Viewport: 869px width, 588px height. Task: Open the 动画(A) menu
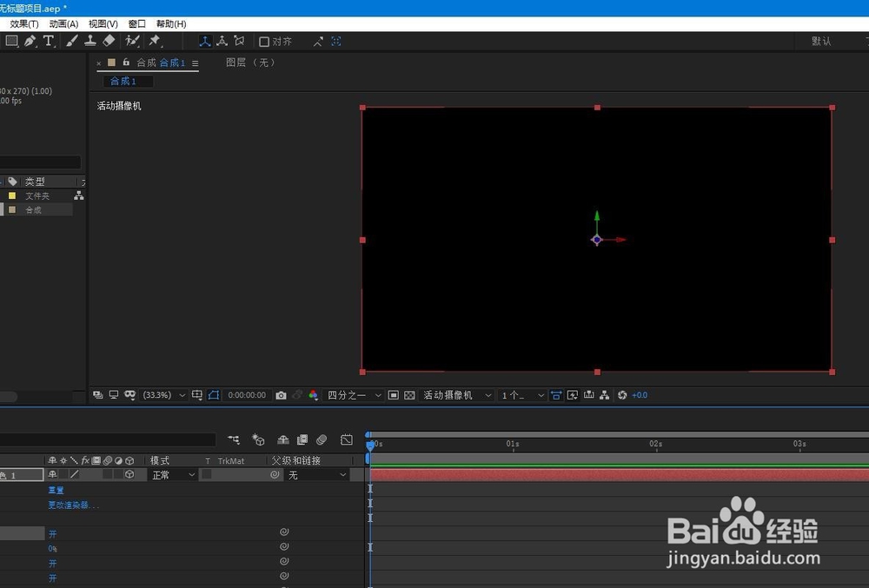point(63,23)
